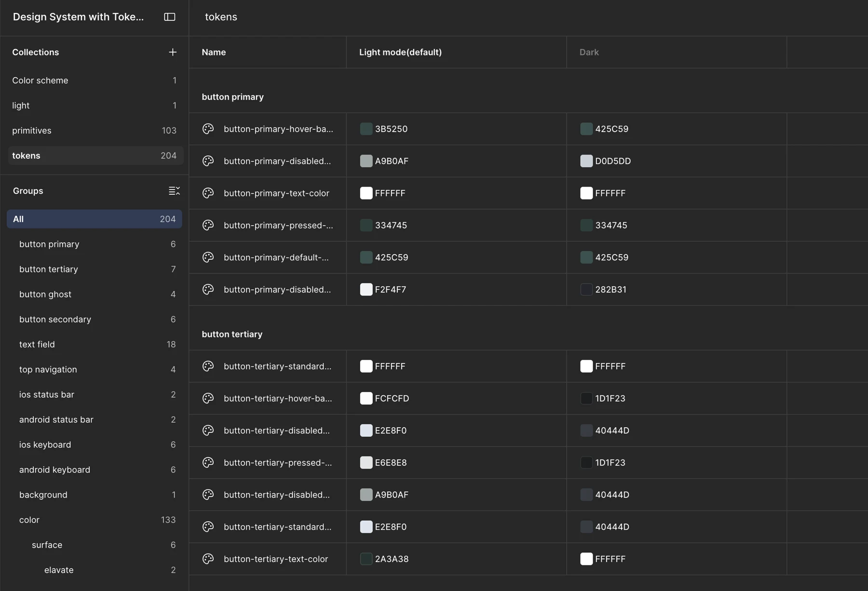Click the Light mode(default) column header
Viewport: 868px width, 591px height.
[456, 52]
